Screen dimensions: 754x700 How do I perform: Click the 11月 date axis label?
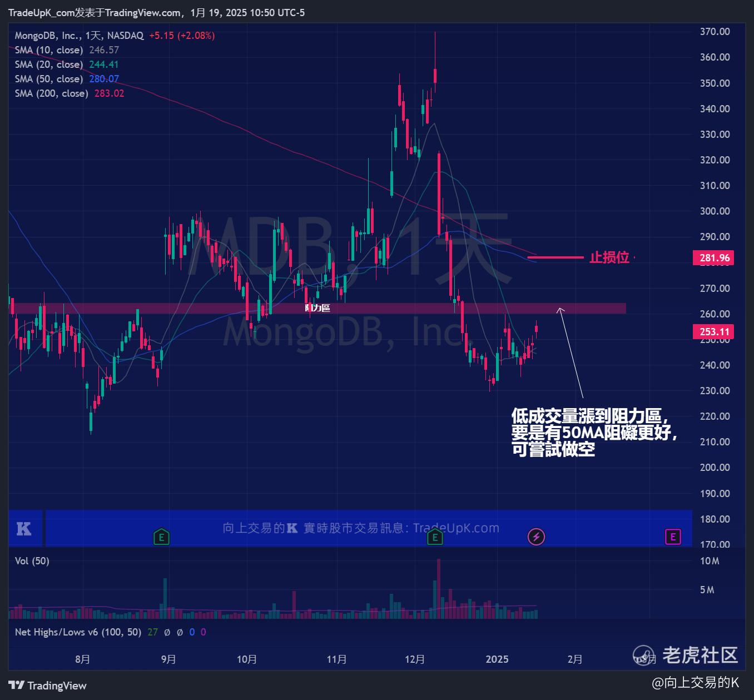coord(336,659)
